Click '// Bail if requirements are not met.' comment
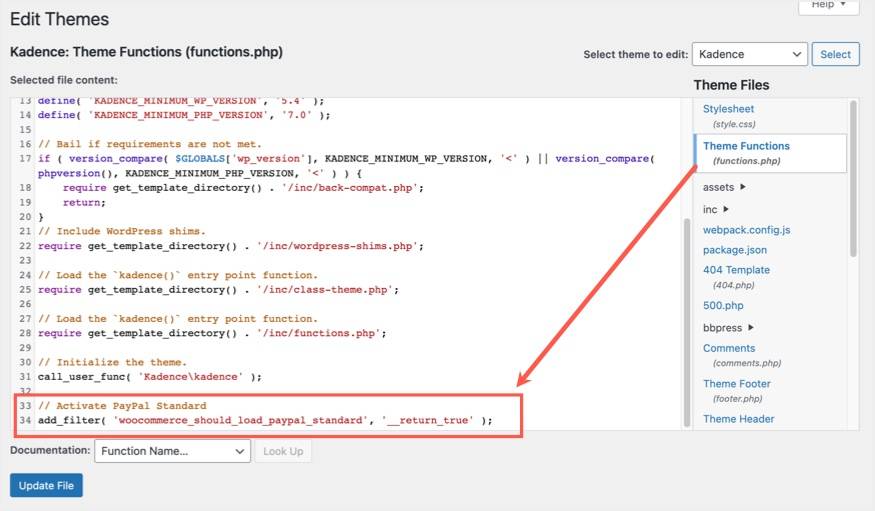 pos(150,144)
